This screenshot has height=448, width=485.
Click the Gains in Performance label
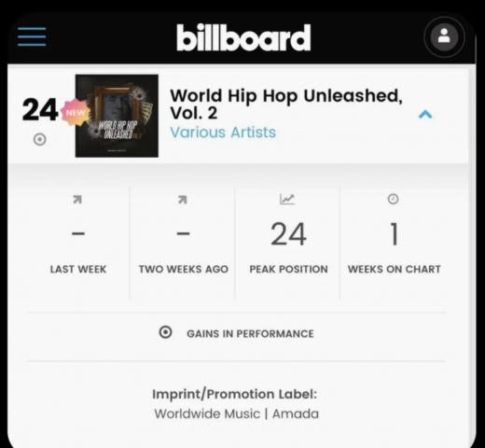(x=250, y=333)
